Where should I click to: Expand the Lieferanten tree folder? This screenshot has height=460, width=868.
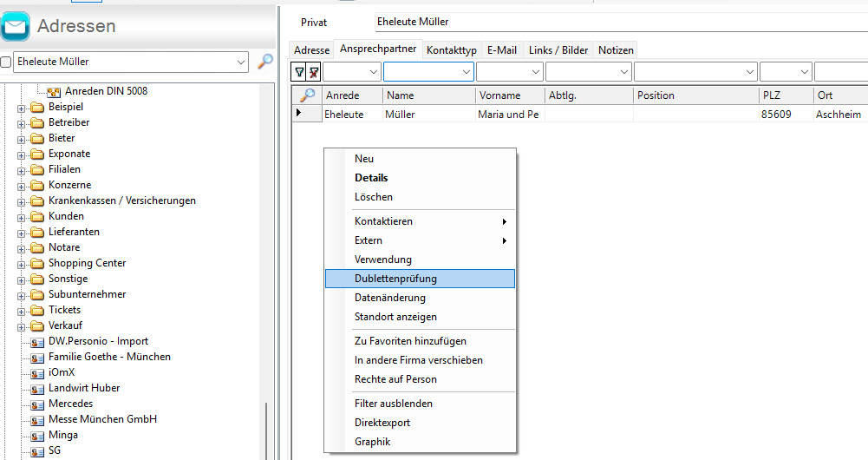click(22, 233)
